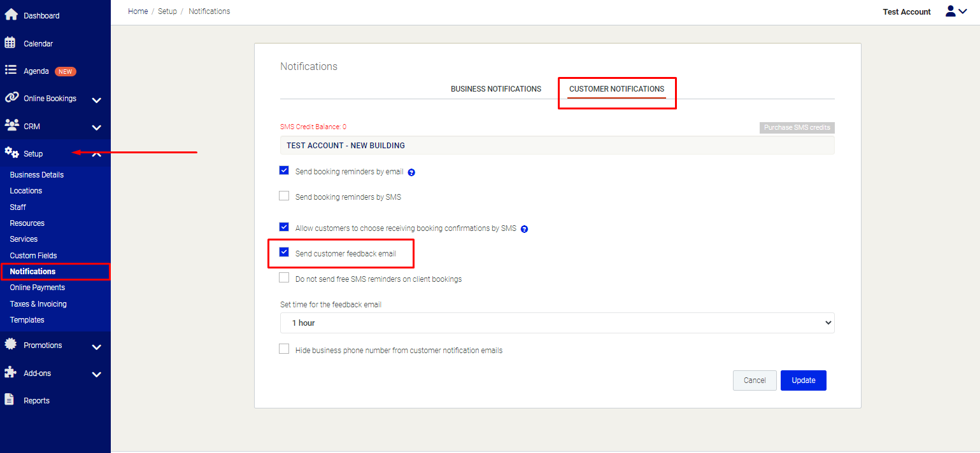Open the user profile icon menu

956,11
